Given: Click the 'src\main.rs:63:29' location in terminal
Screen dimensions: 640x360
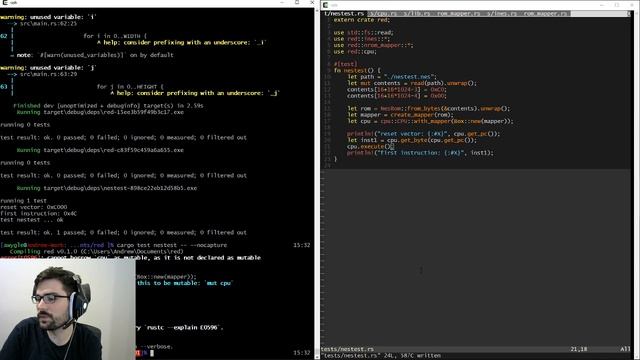Looking at the screenshot, I should point(48,74).
